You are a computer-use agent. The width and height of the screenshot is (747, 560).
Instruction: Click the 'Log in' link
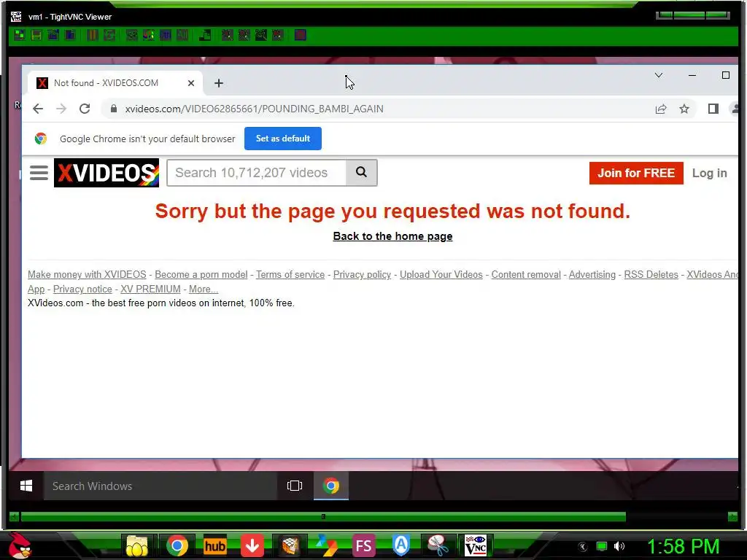(709, 174)
